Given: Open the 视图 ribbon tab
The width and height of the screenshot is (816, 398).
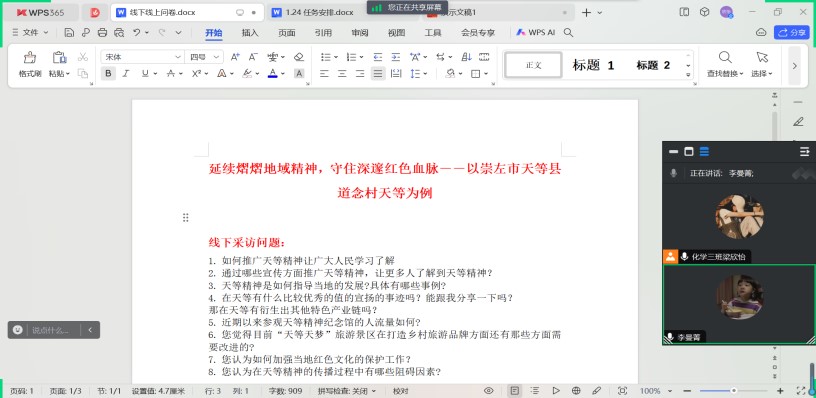Looking at the screenshot, I should (396, 32).
